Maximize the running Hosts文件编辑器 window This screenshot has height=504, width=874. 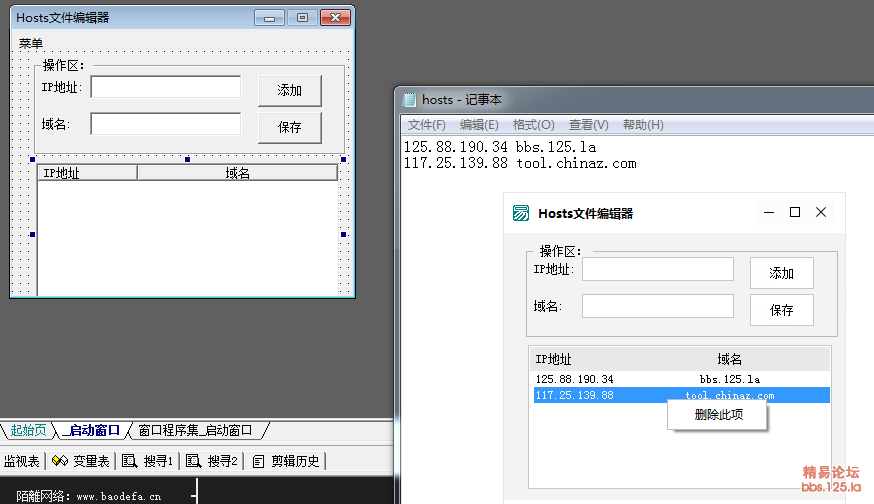tap(795, 212)
